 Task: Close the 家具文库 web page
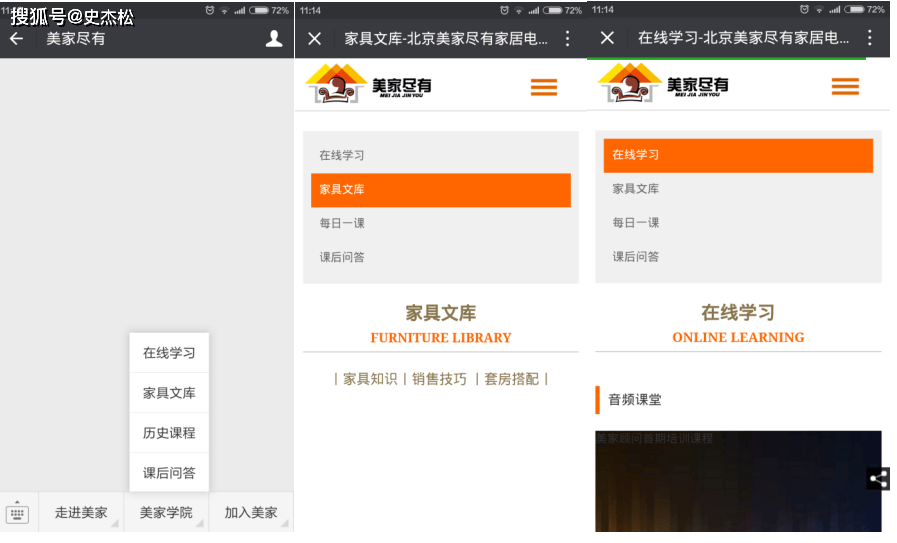[315, 39]
